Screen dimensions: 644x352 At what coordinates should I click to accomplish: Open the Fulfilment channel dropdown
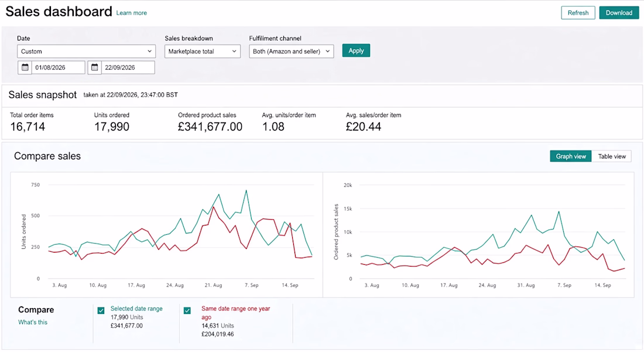click(x=291, y=52)
